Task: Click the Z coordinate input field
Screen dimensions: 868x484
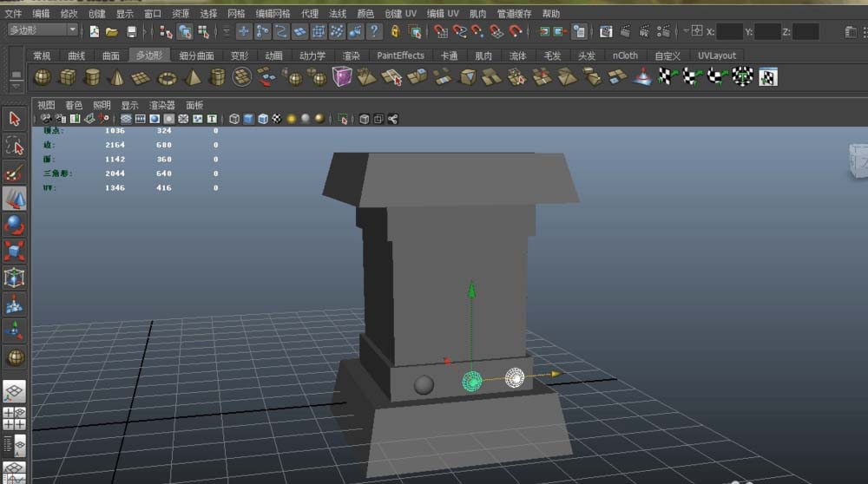Action: 806,31
